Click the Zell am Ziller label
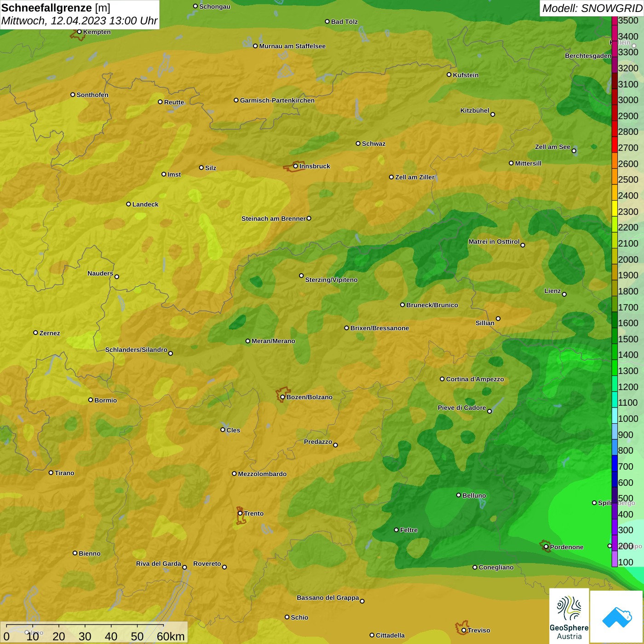Screen dimensions: 644x644 pos(414,177)
